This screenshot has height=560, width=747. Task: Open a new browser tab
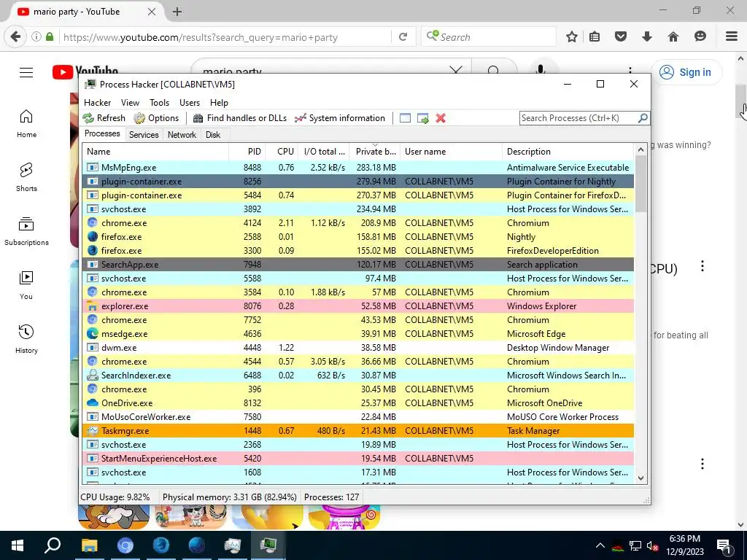tap(177, 12)
